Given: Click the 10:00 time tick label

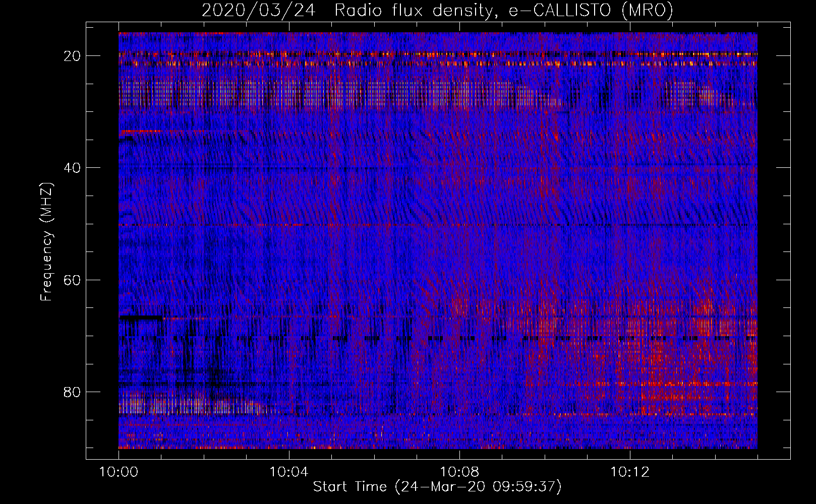Looking at the screenshot, I should [119, 472].
